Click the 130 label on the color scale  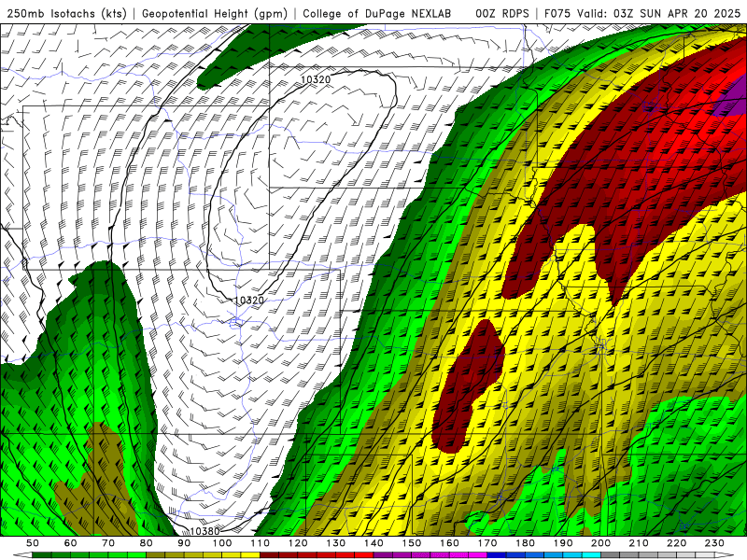point(336,543)
